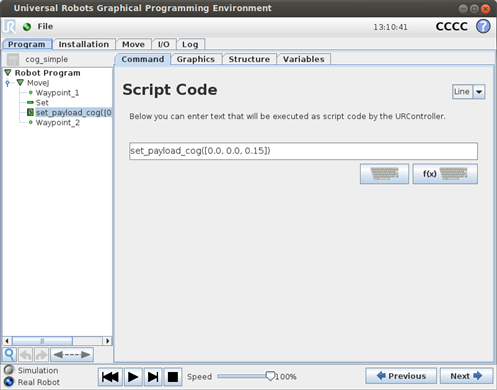The height and width of the screenshot is (390, 497).
Task: Stop the running program
Action: pyautogui.click(x=173, y=377)
